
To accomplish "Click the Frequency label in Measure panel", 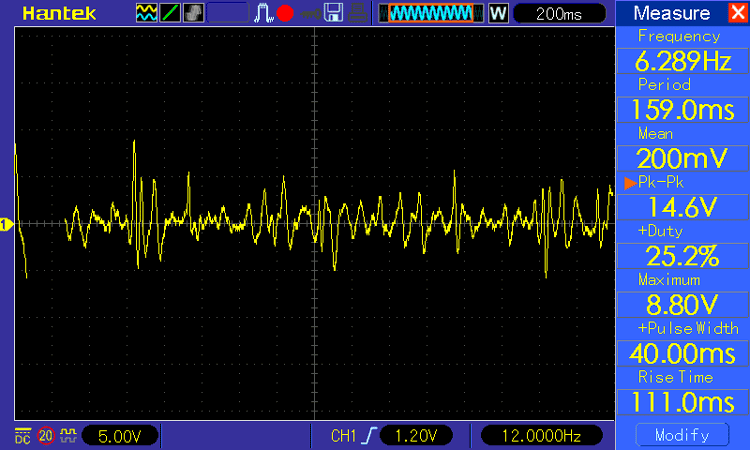I will tap(679, 36).
